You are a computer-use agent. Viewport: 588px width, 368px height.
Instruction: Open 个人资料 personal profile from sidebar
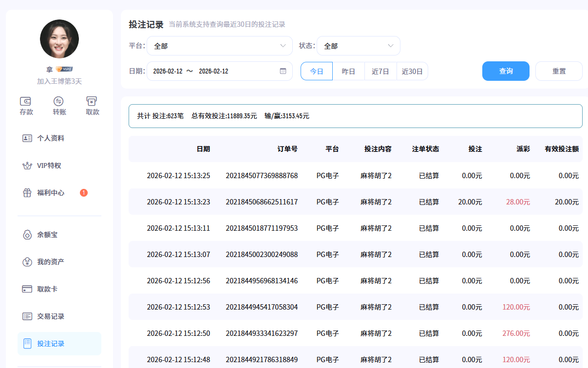click(52, 138)
